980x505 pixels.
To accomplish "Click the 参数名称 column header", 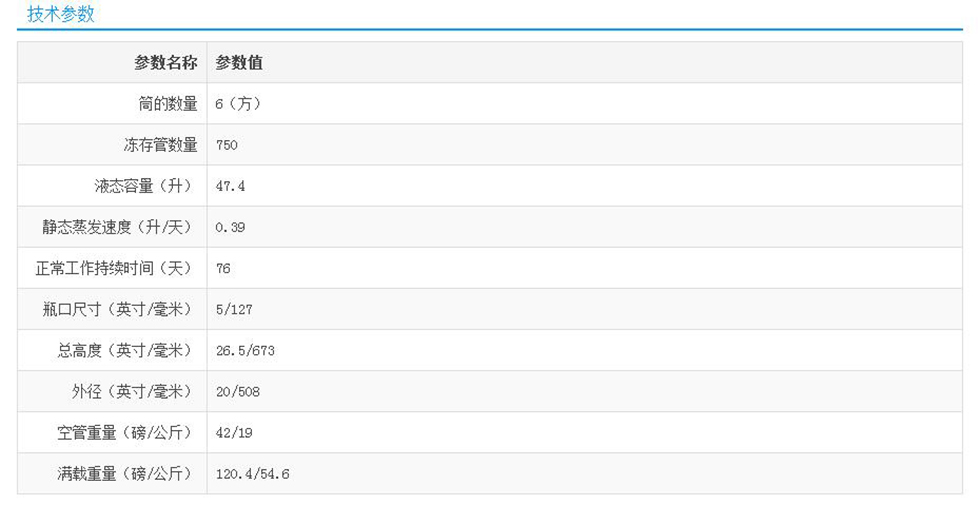I will pos(166,62).
